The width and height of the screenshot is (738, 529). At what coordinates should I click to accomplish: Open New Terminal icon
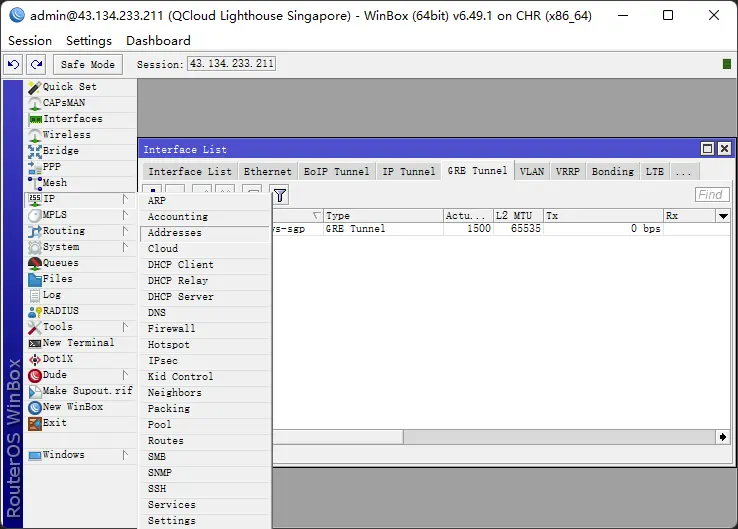coord(35,343)
